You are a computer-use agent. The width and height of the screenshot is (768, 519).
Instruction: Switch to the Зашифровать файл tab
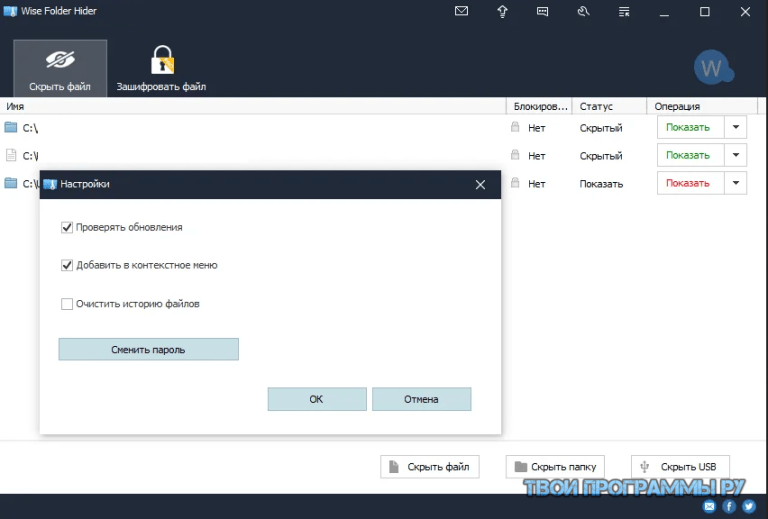(161, 68)
